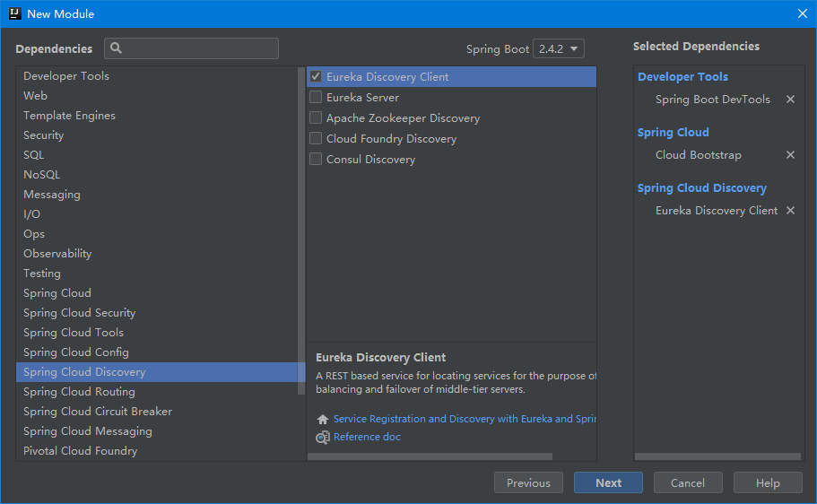Image resolution: width=817 pixels, height=504 pixels.
Task: Click the search magnifier icon in Dependencies
Action: tap(116, 48)
